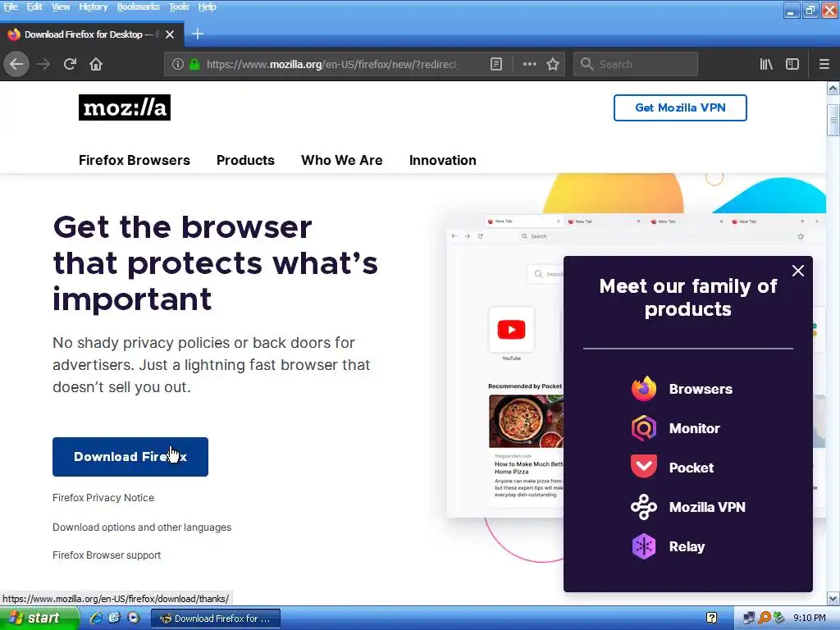Click the YouTube tile thumbnail
The width and height of the screenshot is (840, 630).
point(511,330)
